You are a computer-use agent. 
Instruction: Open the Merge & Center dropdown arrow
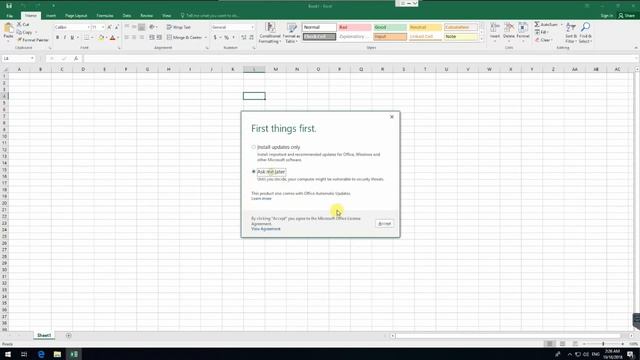click(x=205, y=38)
